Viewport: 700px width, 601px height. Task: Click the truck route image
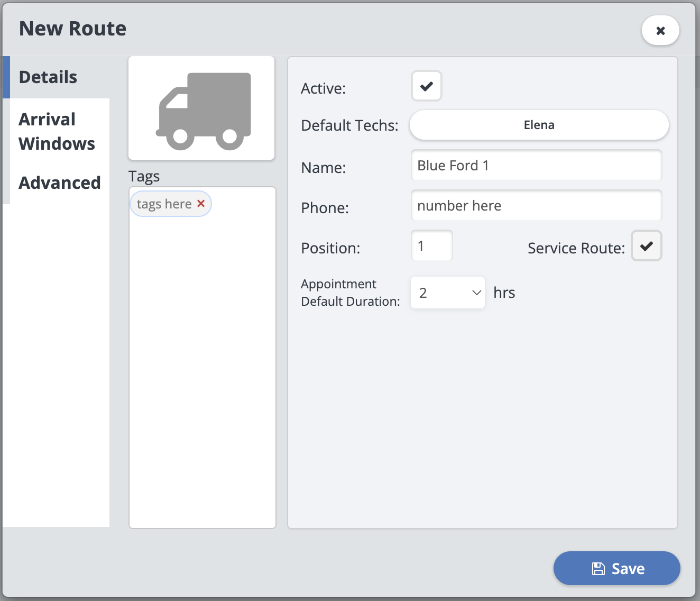click(x=201, y=108)
